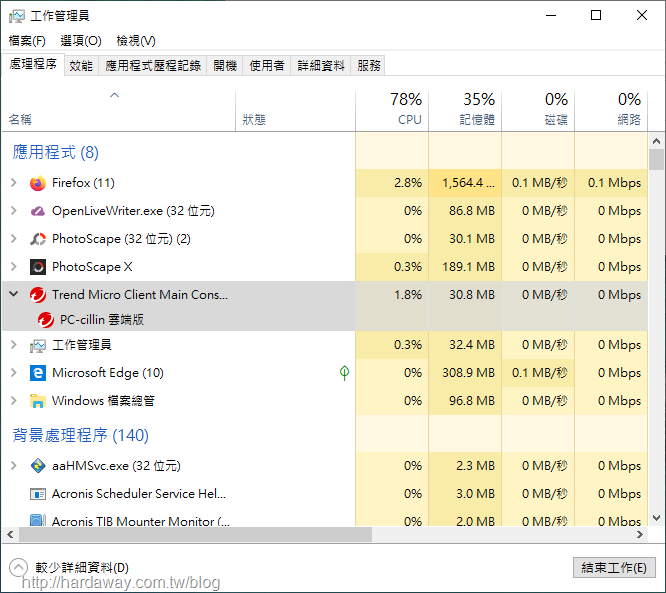This screenshot has height=593, width=666.
Task: Expand the PhotoScape X process group
Action: coord(14,267)
